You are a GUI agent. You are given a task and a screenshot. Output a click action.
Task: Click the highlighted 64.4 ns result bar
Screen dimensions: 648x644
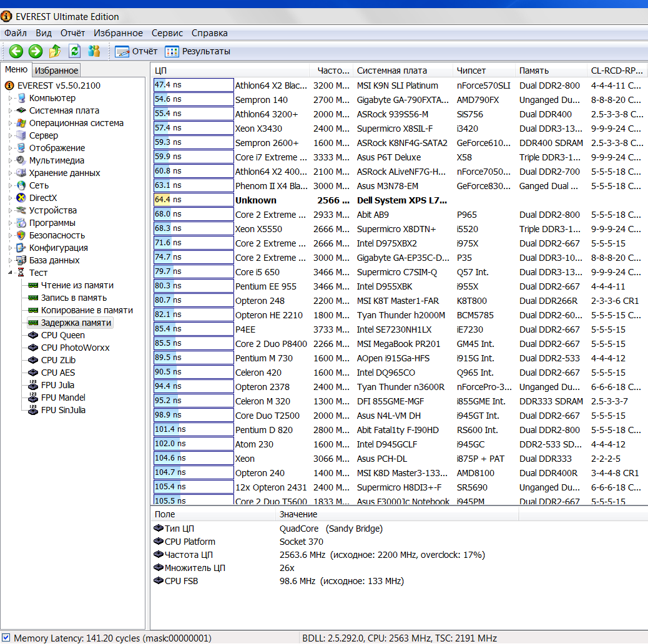(x=194, y=200)
